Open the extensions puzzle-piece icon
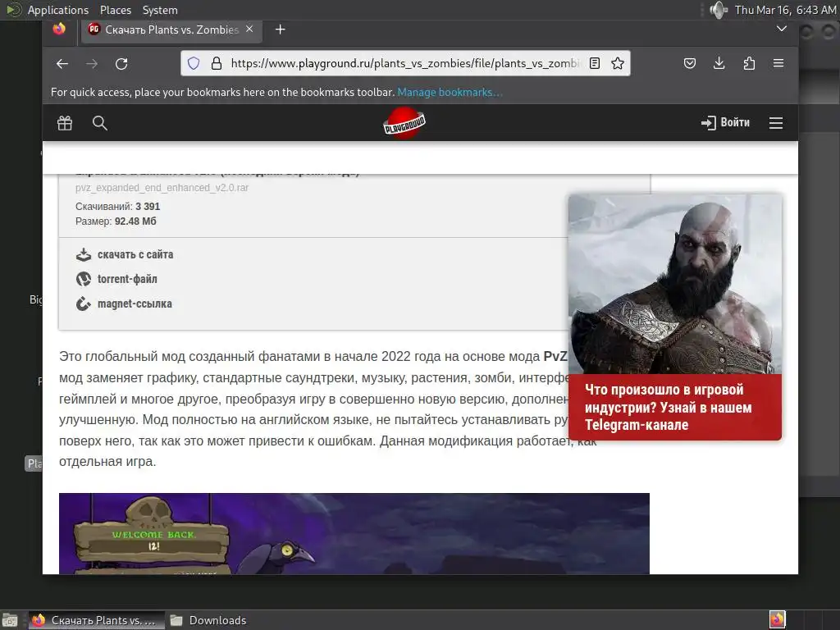Screen dimensions: 840x630 [x=749, y=63]
